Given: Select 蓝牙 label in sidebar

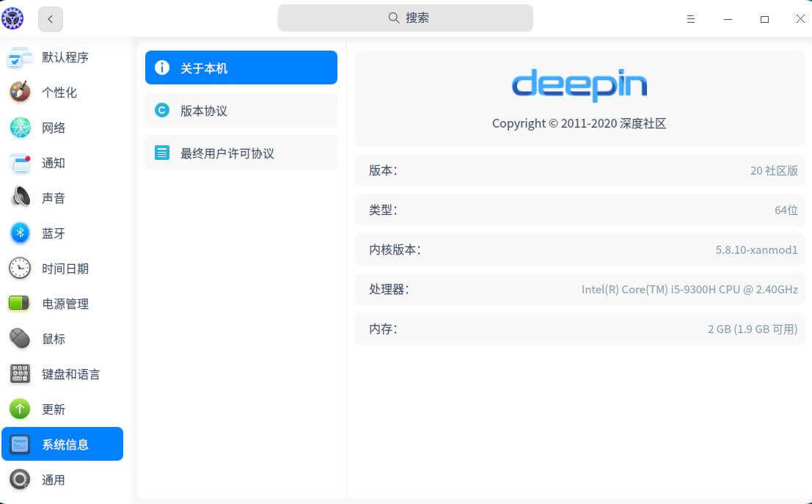Looking at the screenshot, I should (x=54, y=233).
